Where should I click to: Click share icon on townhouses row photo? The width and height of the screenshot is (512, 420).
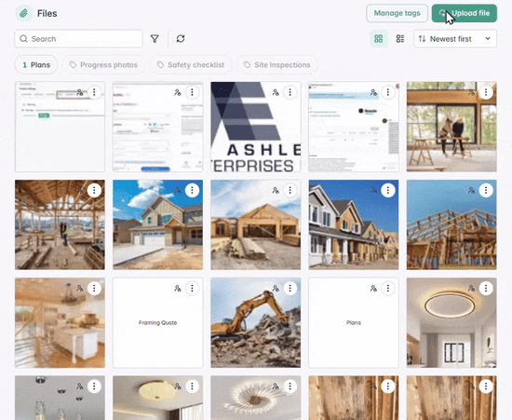tap(373, 190)
